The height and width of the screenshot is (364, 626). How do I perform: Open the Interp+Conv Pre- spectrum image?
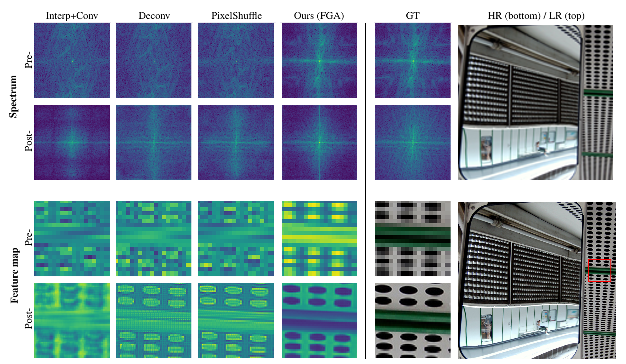point(72,61)
